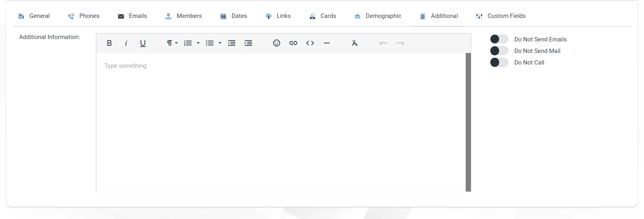Click into the Type something text area
The height and width of the screenshot is (219, 644).
(281, 122)
